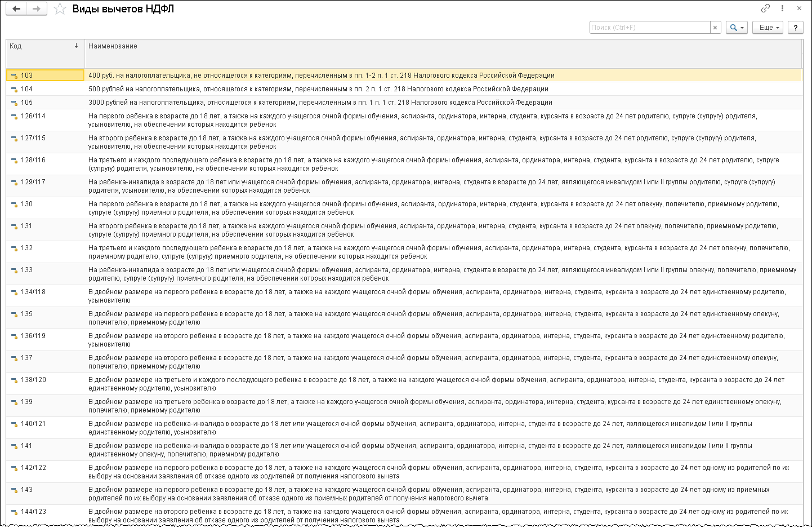Copy link with the chain icon

[x=765, y=8]
